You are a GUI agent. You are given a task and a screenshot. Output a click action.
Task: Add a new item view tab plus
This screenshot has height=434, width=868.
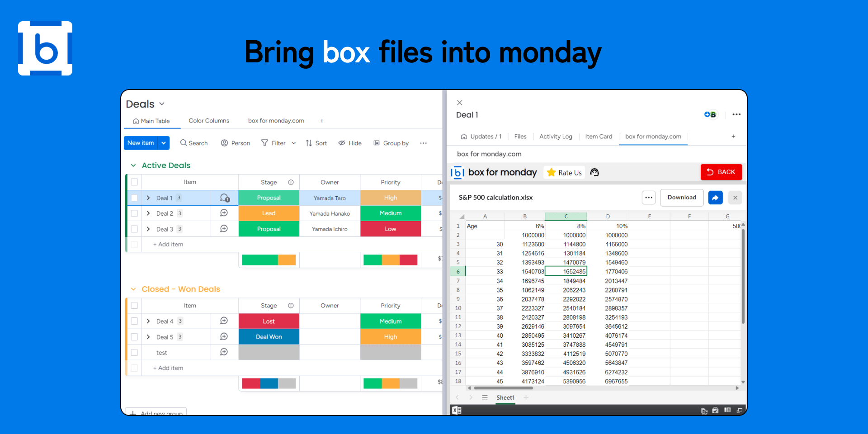[x=733, y=136]
